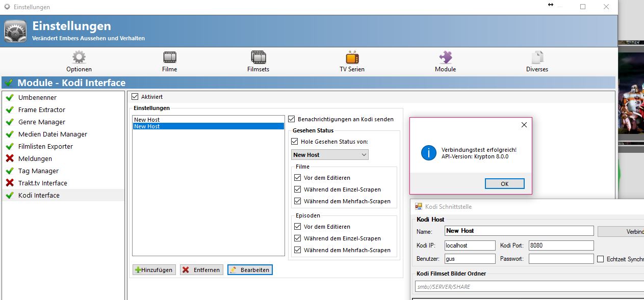Select the Frame Extractor module
The width and height of the screenshot is (644, 300).
[x=63, y=110]
